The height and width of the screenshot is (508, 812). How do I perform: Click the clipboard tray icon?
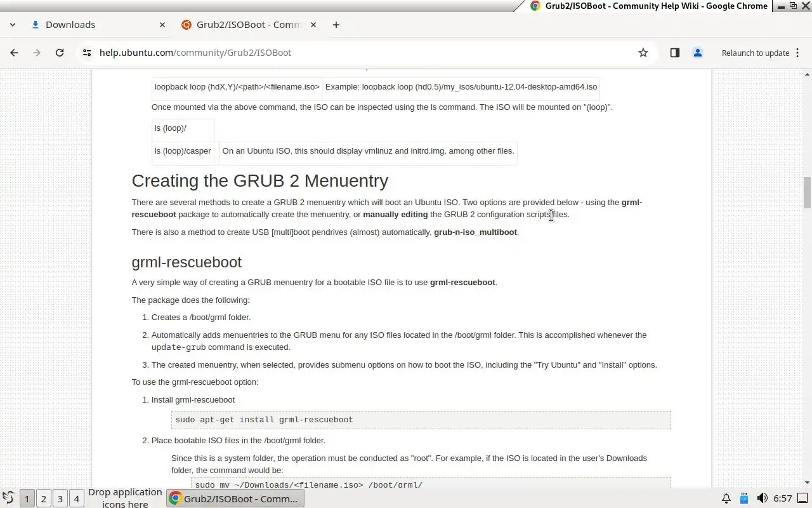pos(744,498)
